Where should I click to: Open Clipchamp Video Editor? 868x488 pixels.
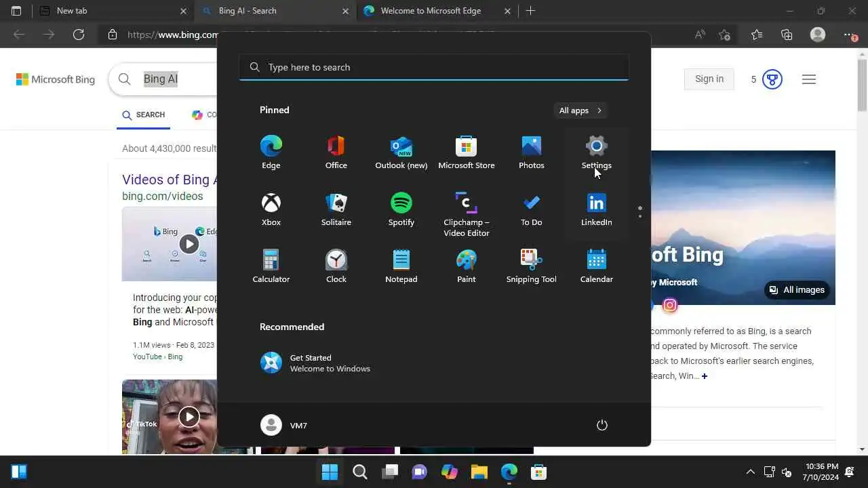coord(466,214)
